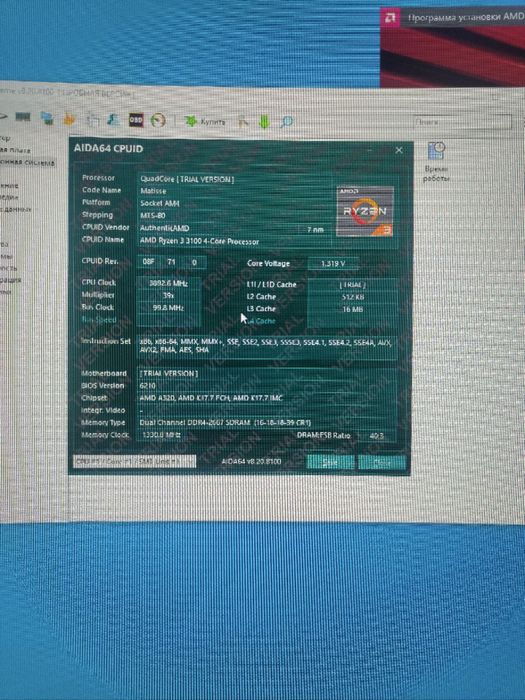Close the AIDA64 CPUID dialog
The height and width of the screenshot is (700, 525).
[x=399, y=150]
